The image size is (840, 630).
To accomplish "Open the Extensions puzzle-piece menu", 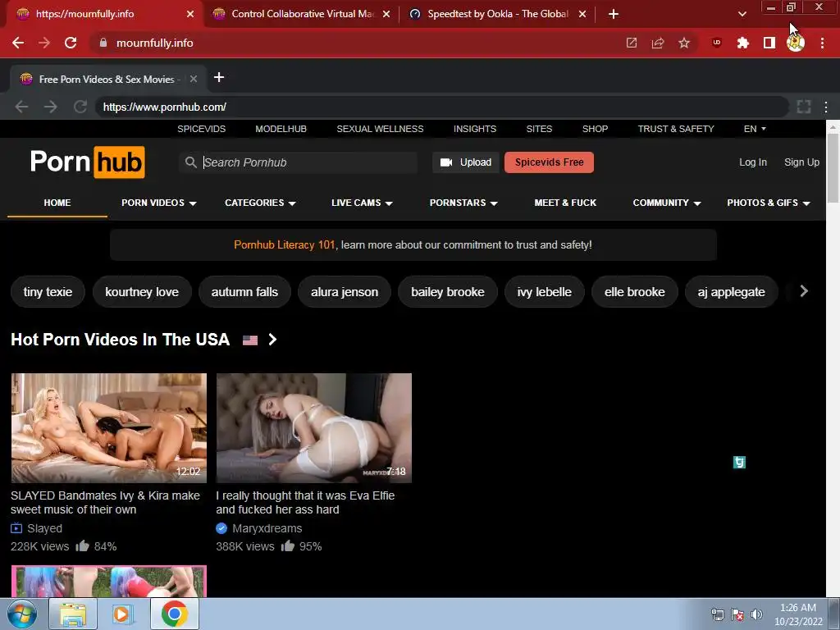I will pyautogui.click(x=743, y=43).
